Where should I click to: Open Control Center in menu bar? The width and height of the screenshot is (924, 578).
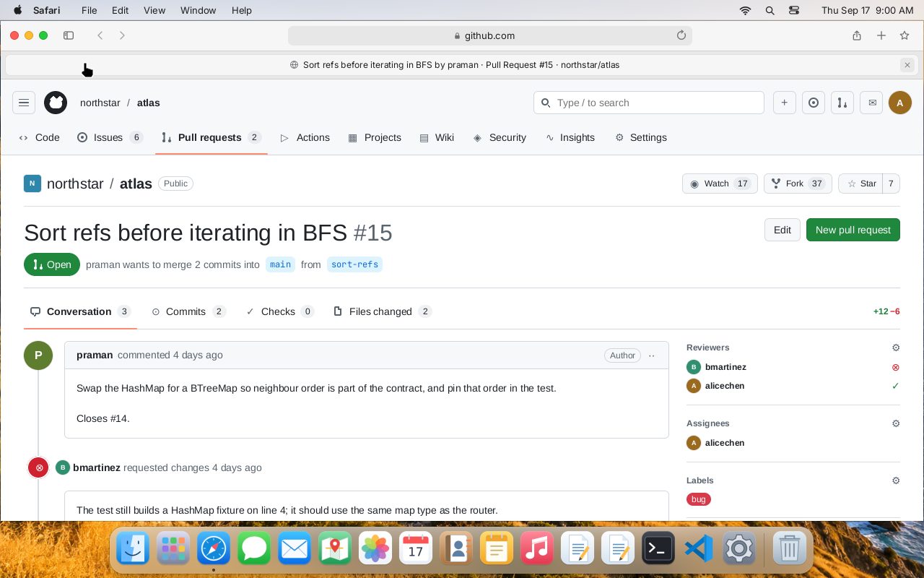pyautogui.click(x=794, y=10)
